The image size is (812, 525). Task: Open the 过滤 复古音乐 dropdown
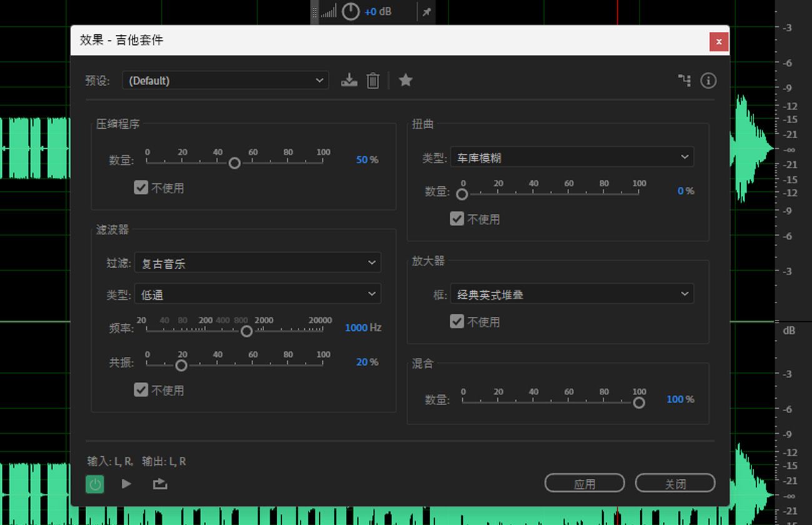pyautogui.click(x=258, y=263)
